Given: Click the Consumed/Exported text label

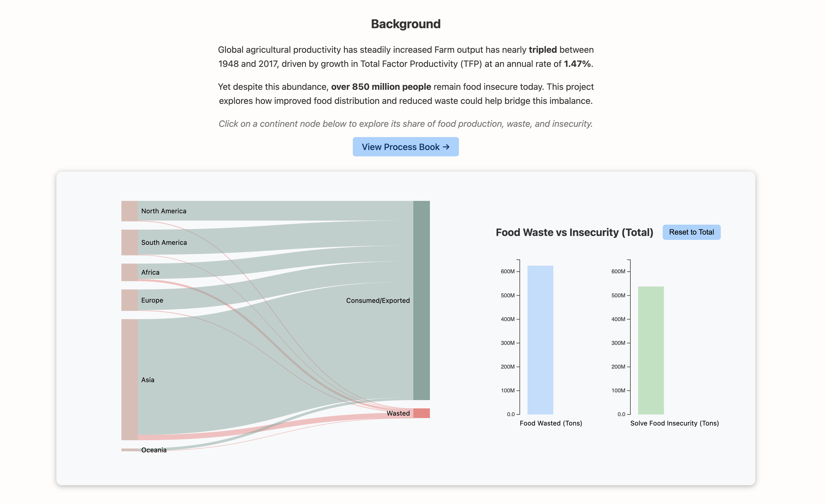Looking at the screenshot, I should (x=378, y=301).
